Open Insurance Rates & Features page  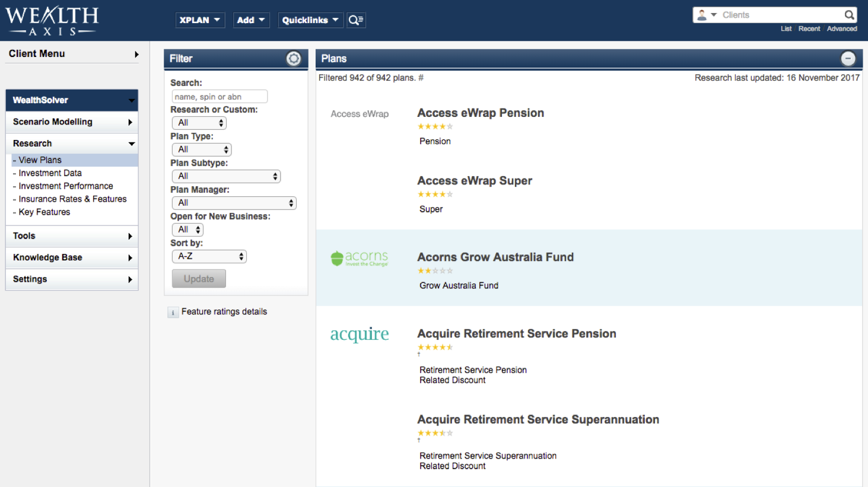[x=72, y=199]
